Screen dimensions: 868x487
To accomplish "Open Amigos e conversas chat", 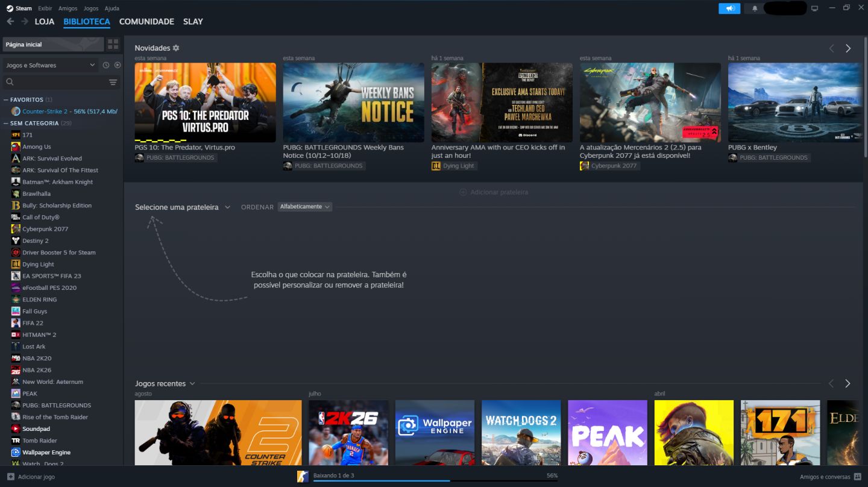I will point(831,477).
